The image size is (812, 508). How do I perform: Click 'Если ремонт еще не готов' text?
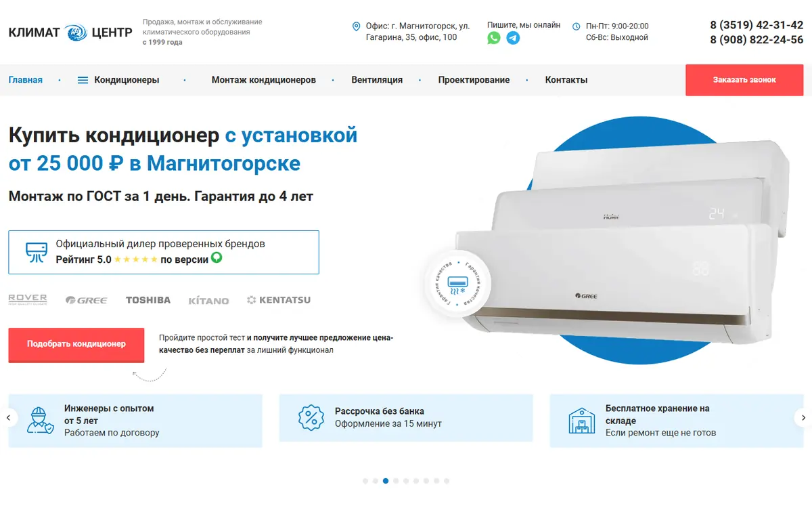coord(660,433)
